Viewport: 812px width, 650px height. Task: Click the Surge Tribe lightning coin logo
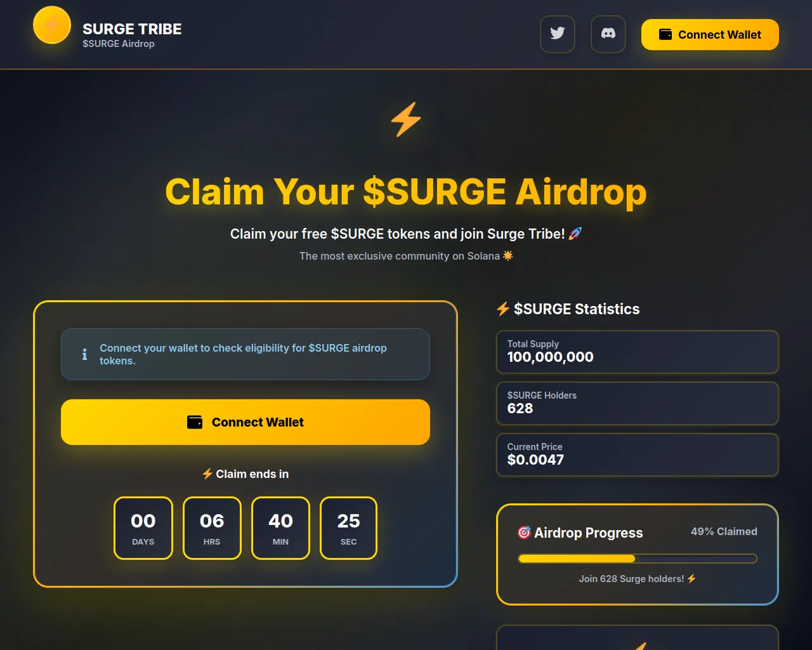point(52,25)
